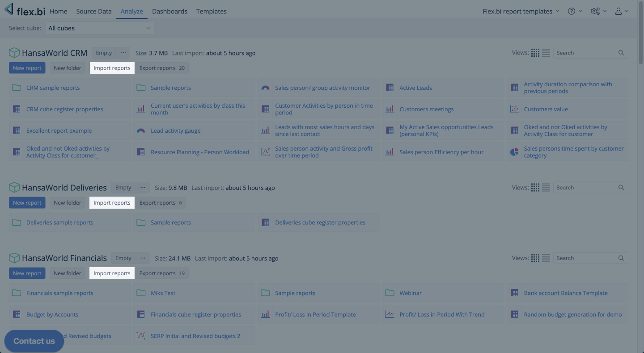
Task: Open the Select cube dropdown
Action: point(100,28)
